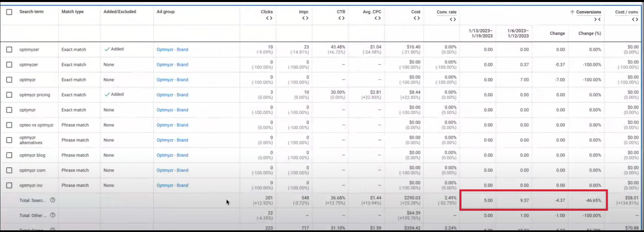Click the Change (%) column subheader
Viewport: 644px width, 232px height.
pos(590,33)
